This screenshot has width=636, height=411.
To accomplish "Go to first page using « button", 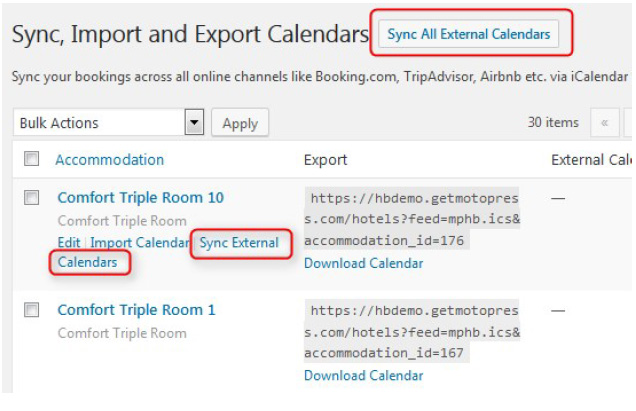I will pyautogui.click(x=604, y=123).
